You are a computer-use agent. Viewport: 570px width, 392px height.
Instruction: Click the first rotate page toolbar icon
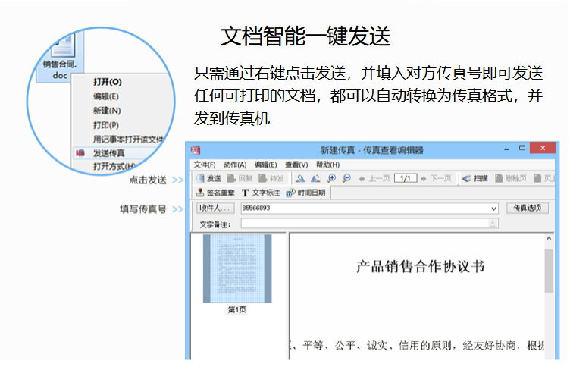pos(300,178)
